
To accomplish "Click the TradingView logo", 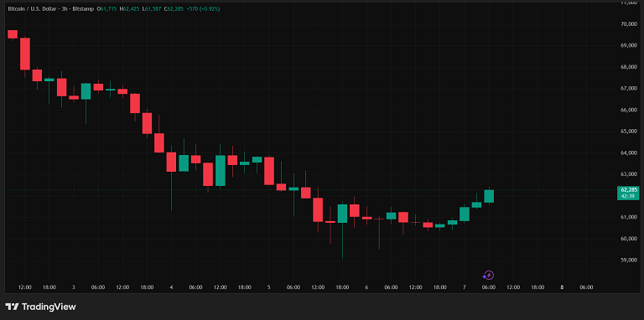I will tap(40, 307).
